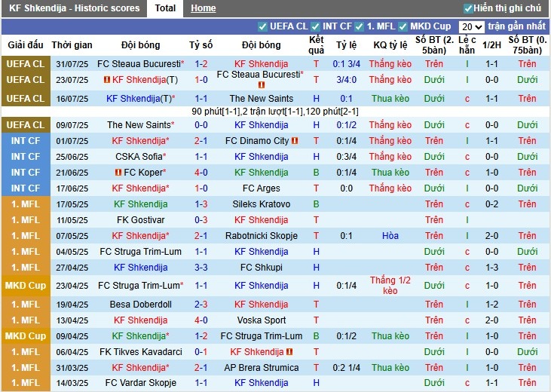Uncheck the UEFA CL filter checkbox
The width and height of the screenshot is (551, 392).
[x=262, y=26]
